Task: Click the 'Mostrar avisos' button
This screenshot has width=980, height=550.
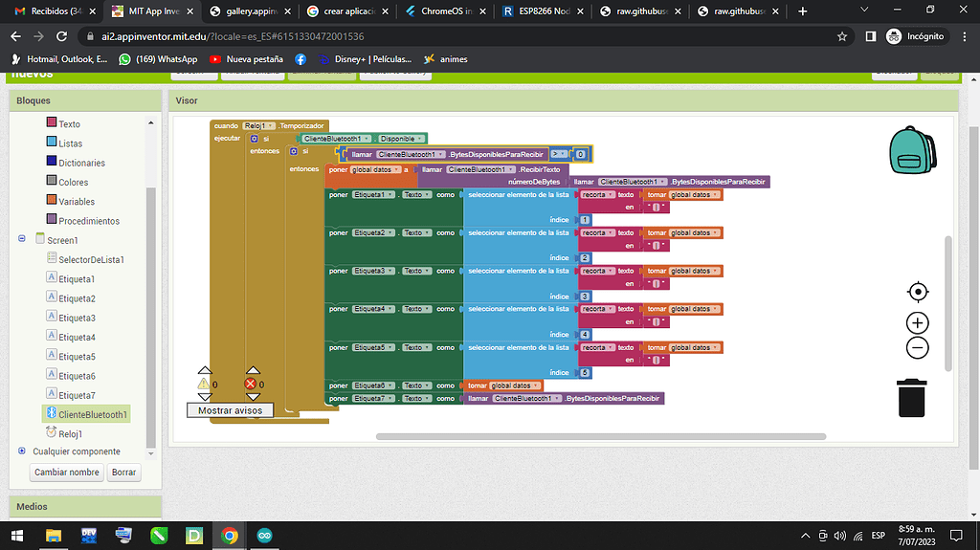Action: pyautogui.click(x=230, y=409)
